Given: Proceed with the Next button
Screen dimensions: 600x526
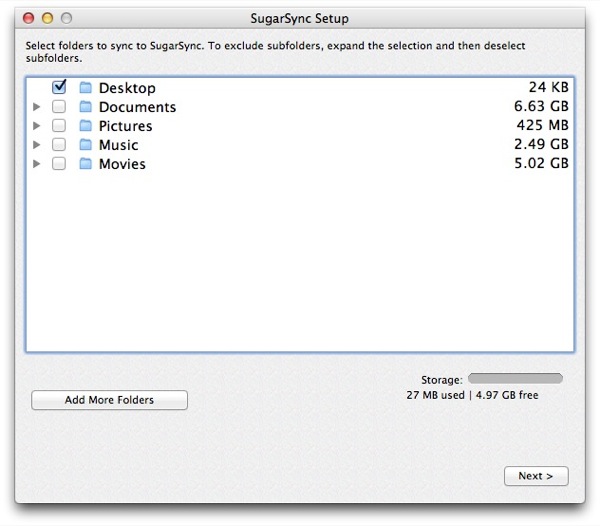Looking at the screenshot, I should coord(536,476).
